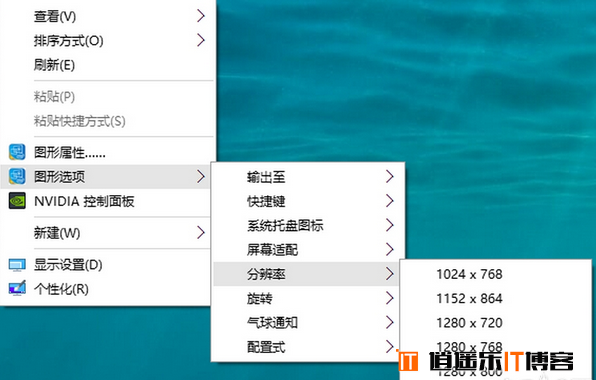
Task: Click the NVIDIA logo icon
Action: (x=17, y=201)
